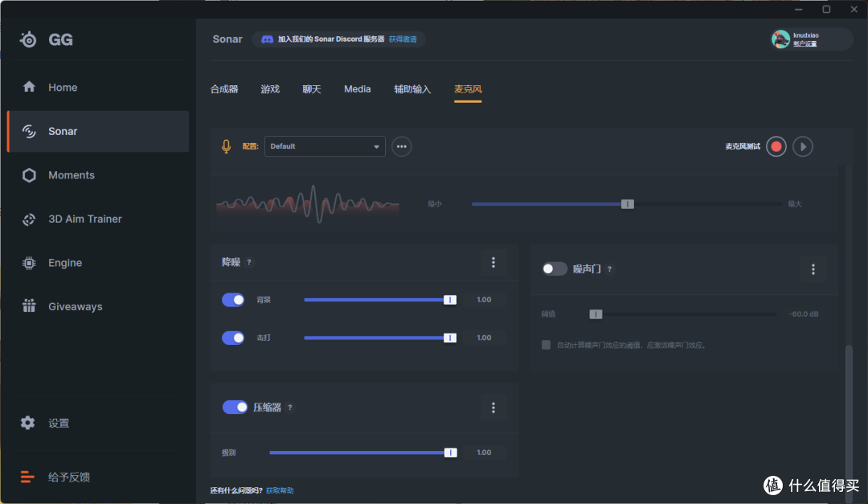Click the 给予反馈 feedback lines icon
This screenshot has width=868, height=504.
pos(27,477)
